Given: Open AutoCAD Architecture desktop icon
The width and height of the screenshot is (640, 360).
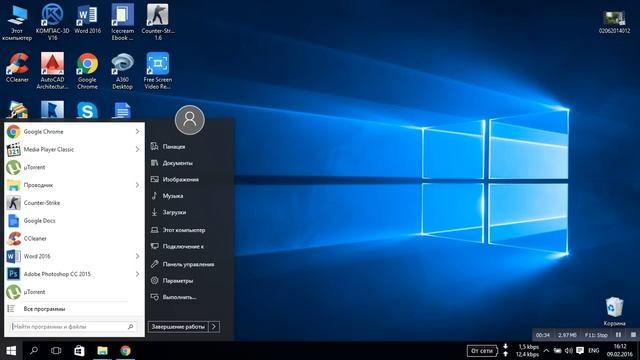Looking at the screenshot, I should click(52, 70).
